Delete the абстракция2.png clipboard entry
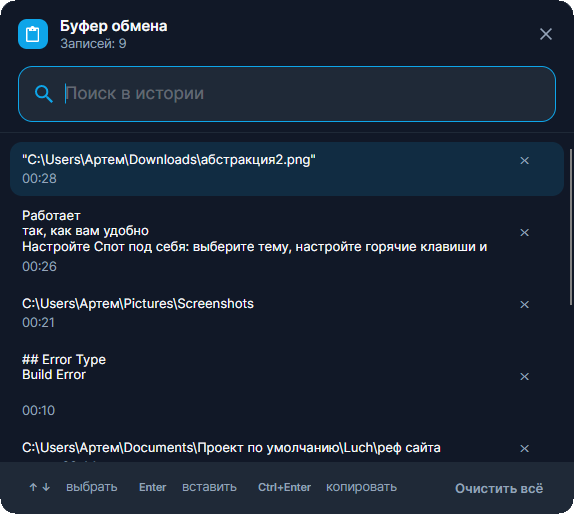 524,160
